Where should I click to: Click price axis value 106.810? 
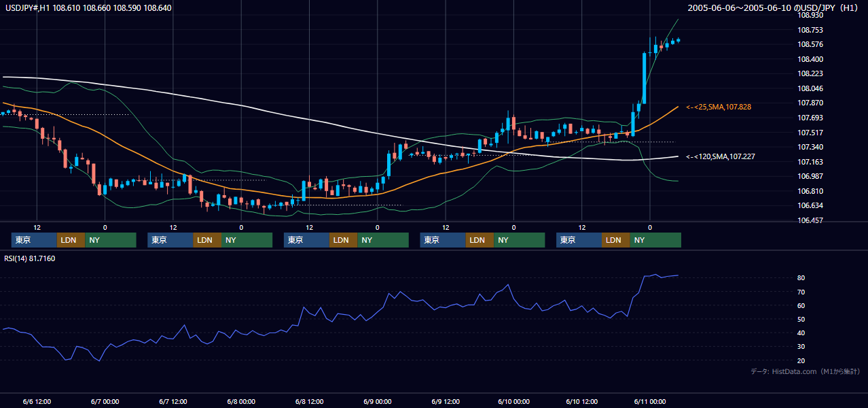pos(811,191)
